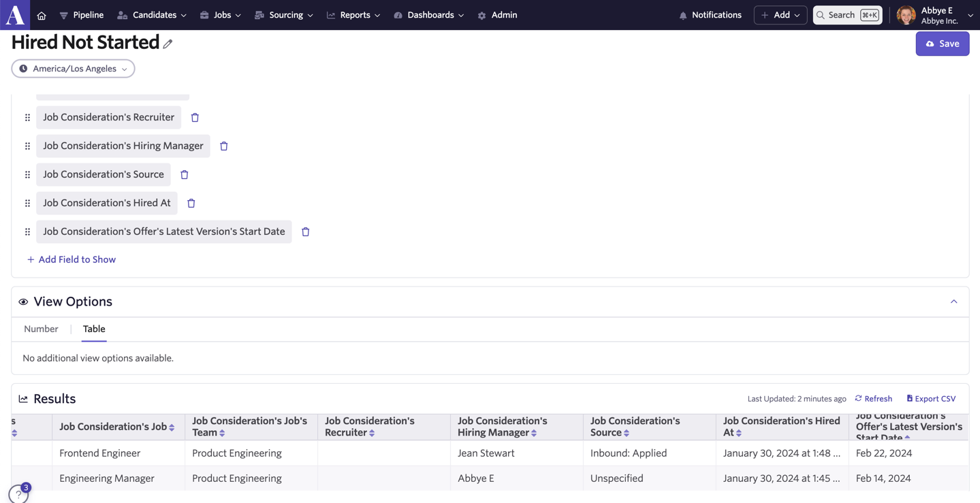This screenshot has width=980, height=503.
Task: Open the help question mark icon
Action: pos(18,494)
